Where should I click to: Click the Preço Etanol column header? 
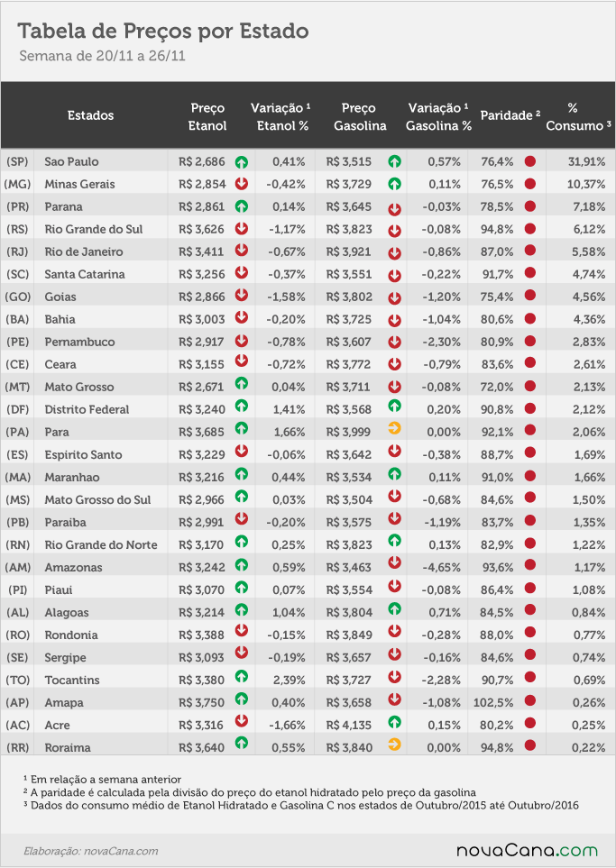207,117
